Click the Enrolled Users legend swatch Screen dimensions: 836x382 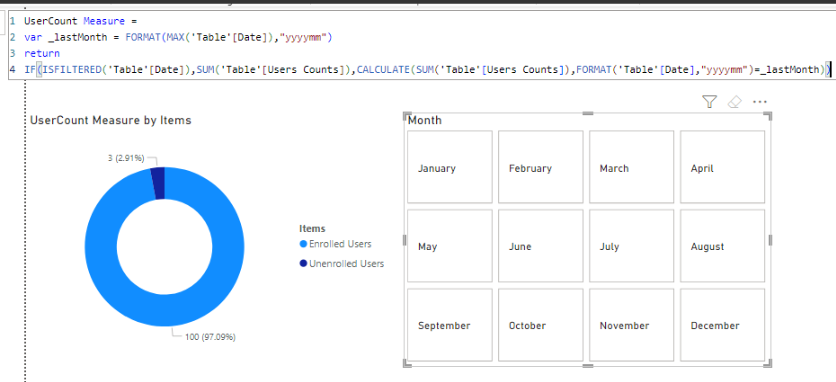point(303,244)
